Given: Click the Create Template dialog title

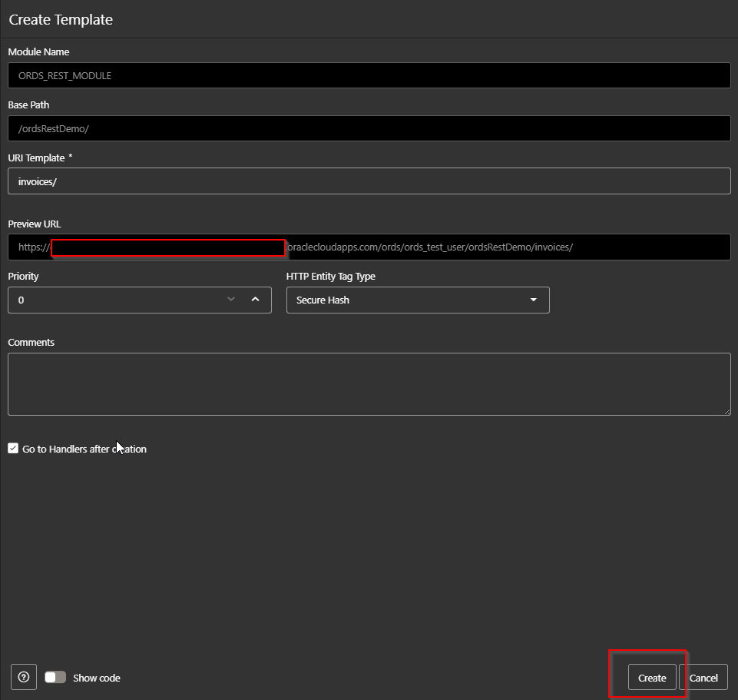Looking at the screenshot, I should [60, 19].
